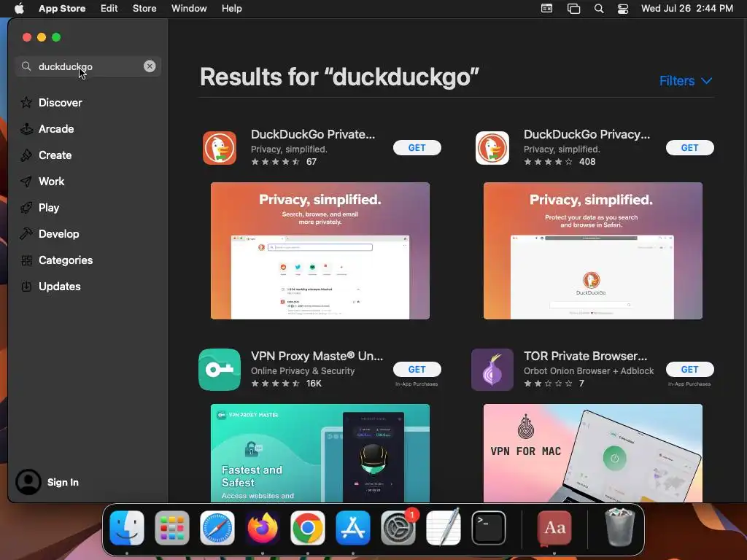
Task: Click the Stage Manager windows icon in menu bar
Action: tap(573, 9)
